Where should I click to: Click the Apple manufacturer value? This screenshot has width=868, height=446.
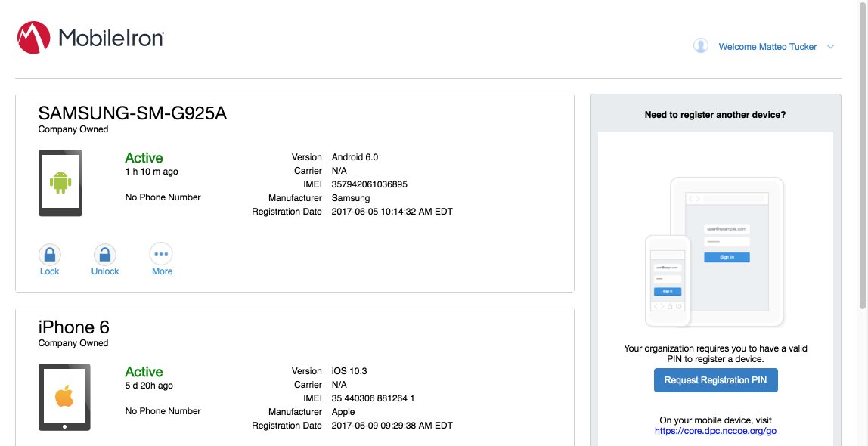pos(343,412)
